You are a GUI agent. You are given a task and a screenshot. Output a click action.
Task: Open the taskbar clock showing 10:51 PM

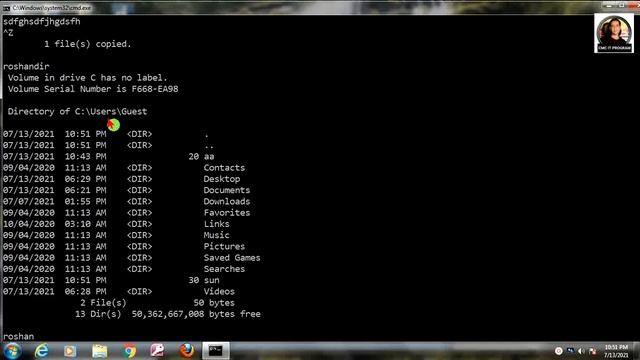coord(616,351)
